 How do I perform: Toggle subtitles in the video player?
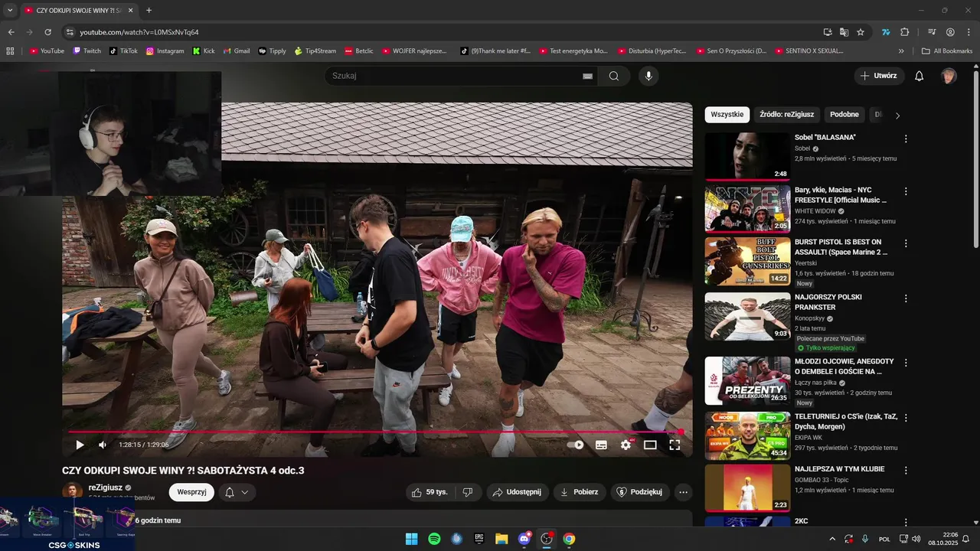click(602, 445)
